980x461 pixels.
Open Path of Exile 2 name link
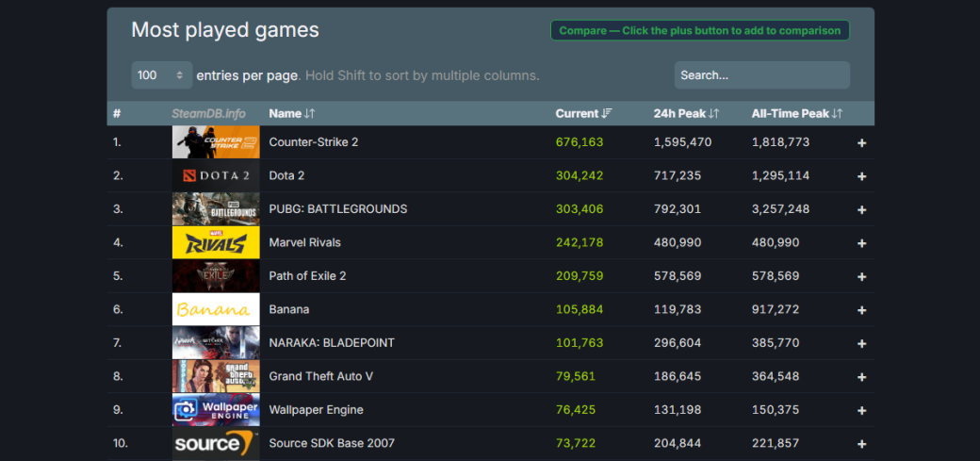[307, 276]
